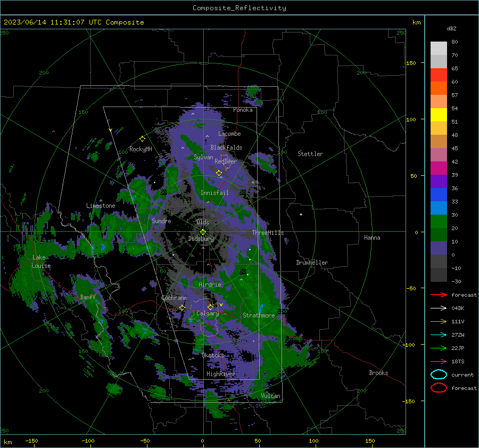Click the Banff label on map
Screen dimensions: 479x448
point(88,297)
